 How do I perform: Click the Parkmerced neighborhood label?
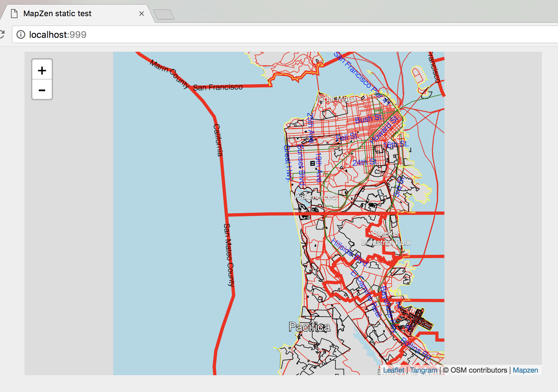pos(316,197)
